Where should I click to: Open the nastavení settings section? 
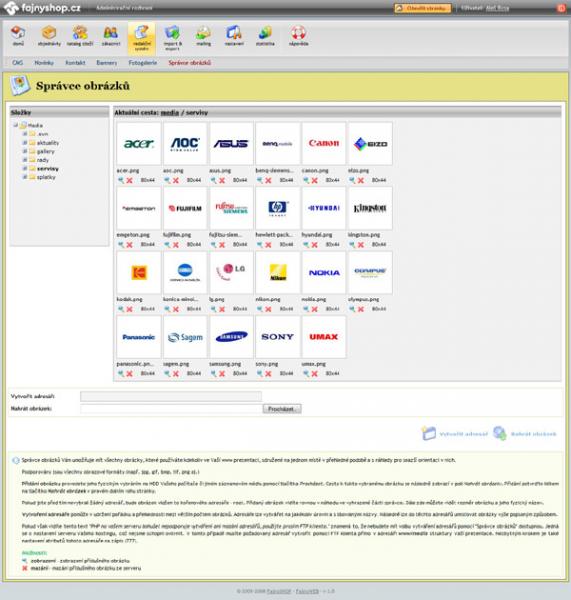(234, 36)
